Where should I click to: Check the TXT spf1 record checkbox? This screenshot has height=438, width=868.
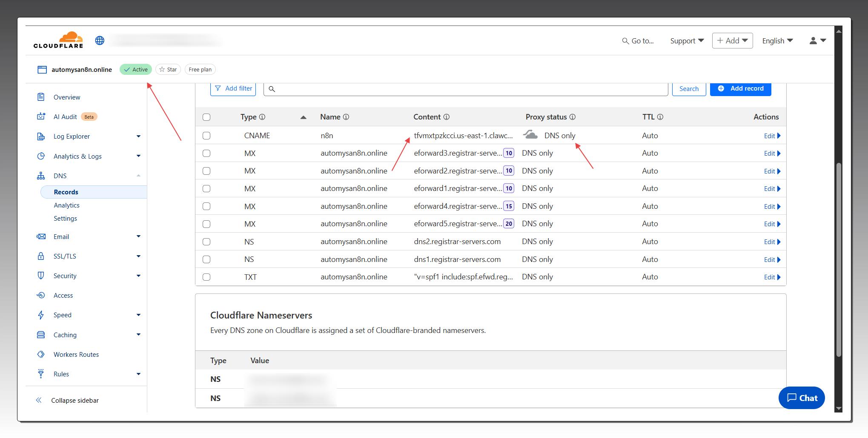click(x=206, y=277)
